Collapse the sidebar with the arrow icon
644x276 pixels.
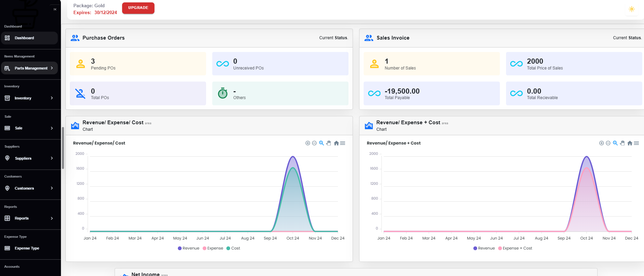coord(55,9)
